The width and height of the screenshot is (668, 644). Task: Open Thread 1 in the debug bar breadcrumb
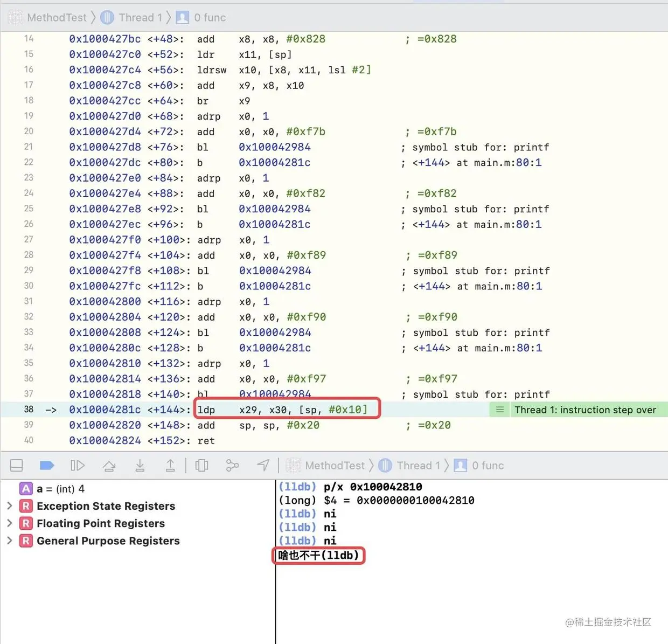[418, 466]
